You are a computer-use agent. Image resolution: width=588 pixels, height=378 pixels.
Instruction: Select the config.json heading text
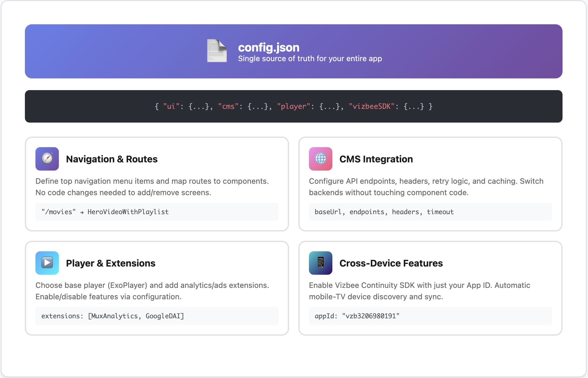tap(269, 47)
